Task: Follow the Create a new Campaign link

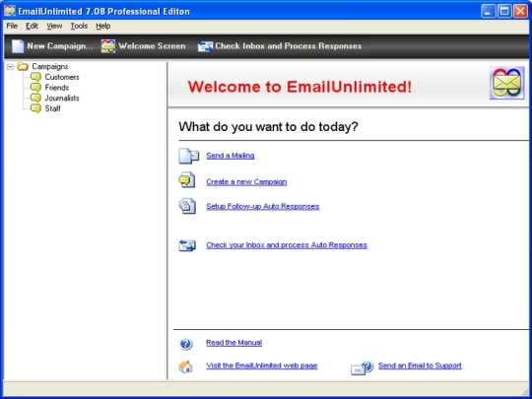Action: click(x=246, y=182)
